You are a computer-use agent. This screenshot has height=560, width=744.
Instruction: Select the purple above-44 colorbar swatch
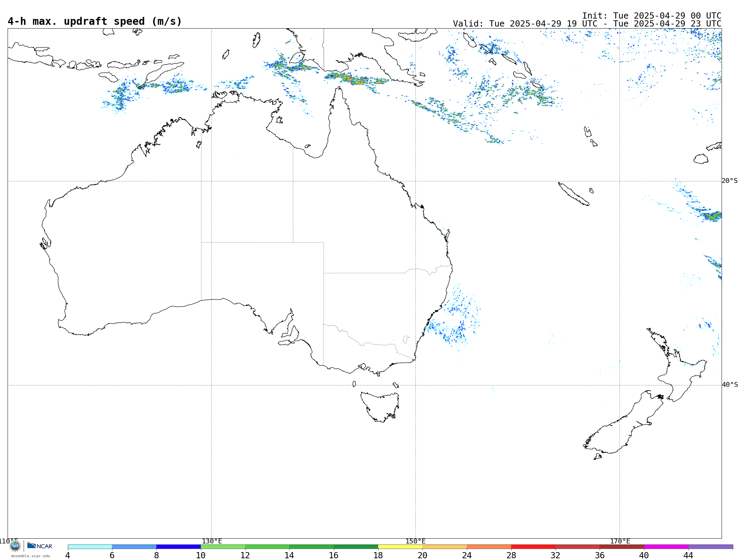711,547
